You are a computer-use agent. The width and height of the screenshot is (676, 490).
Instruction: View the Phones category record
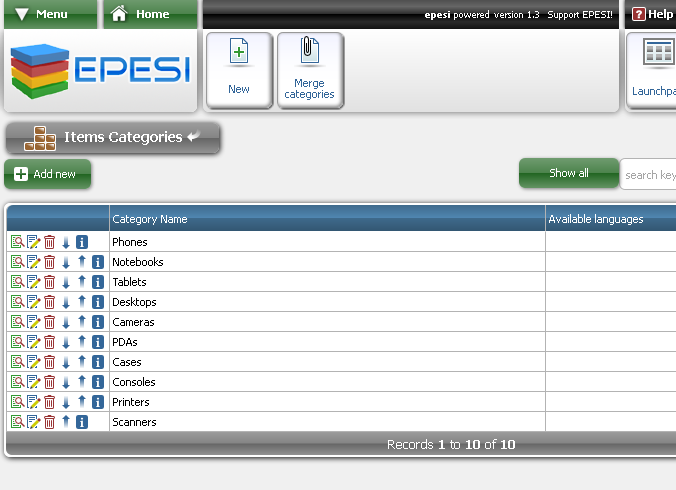point(17,242)
